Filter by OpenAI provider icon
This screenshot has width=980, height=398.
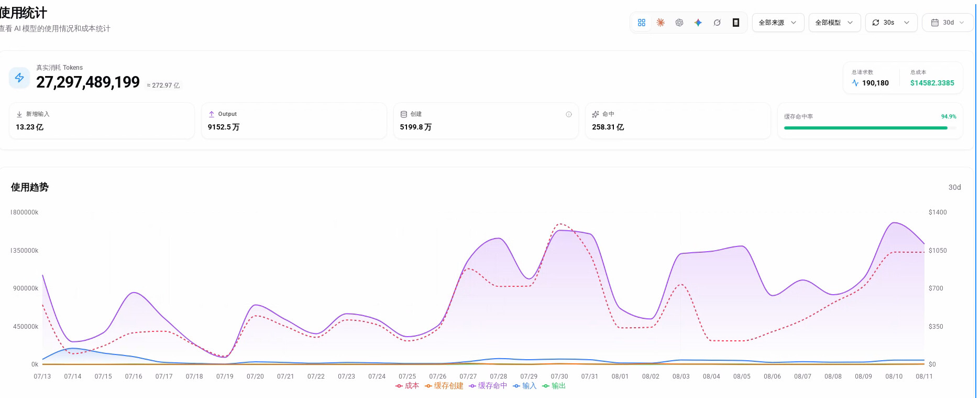[x=679, y=23]
